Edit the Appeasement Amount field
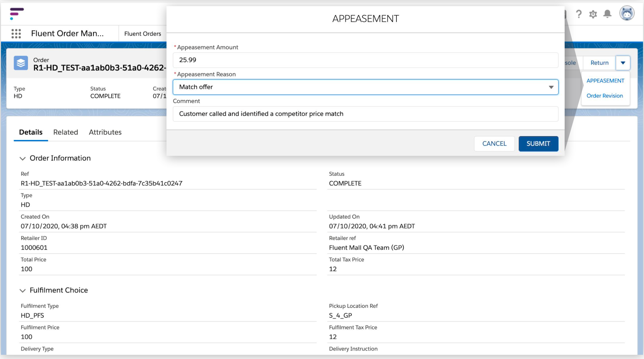The image size is (644, 359). tap(365, 60)
